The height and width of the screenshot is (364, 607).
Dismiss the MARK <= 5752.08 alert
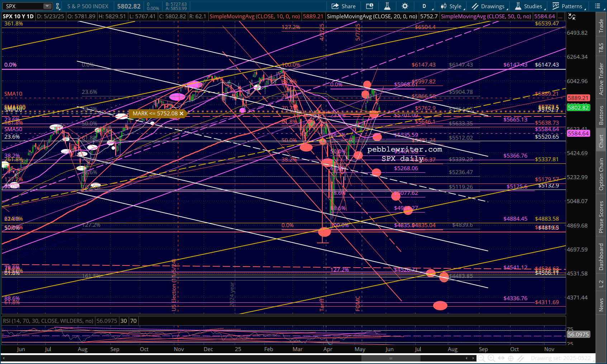(181, 114)
